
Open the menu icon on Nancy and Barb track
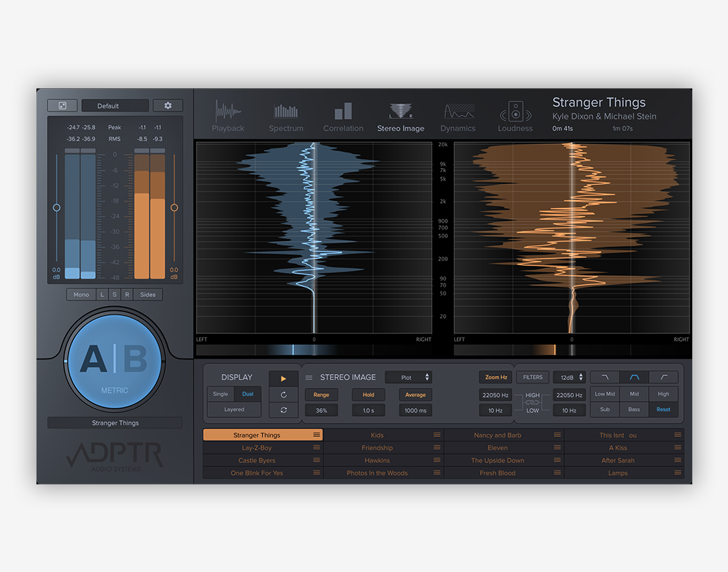coord(557,435)
